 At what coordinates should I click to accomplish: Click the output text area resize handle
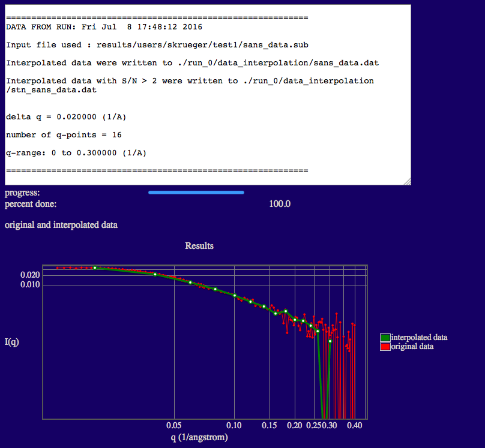pyautogui.click(x=408, y=182)
